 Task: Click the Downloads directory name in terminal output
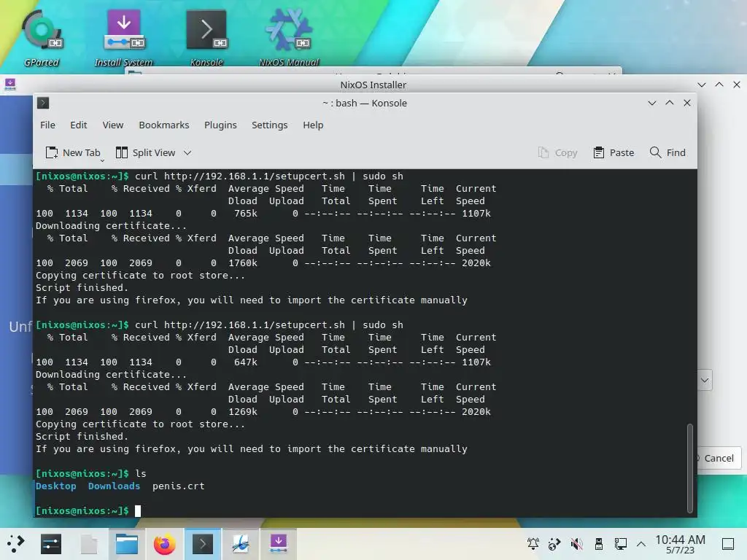[114, 486]
